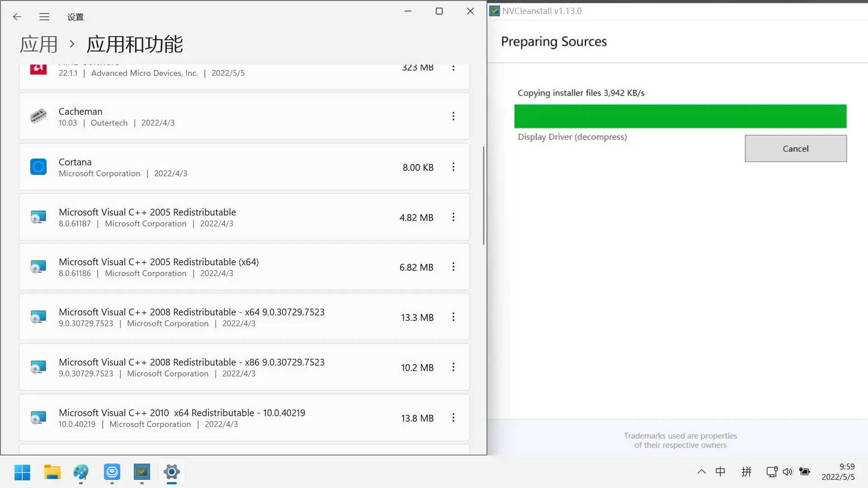
Task: Cancel the NVCleanstall source preparation
Action: (796, 149)
